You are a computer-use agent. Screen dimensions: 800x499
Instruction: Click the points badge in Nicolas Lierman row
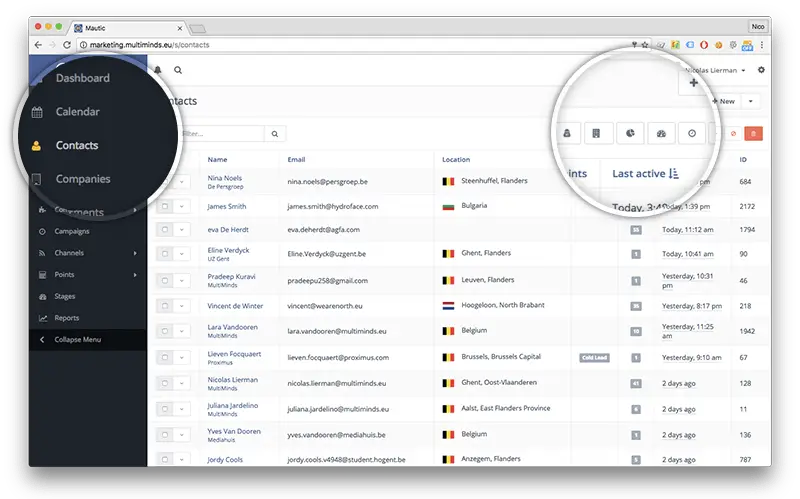coord(636,383)
